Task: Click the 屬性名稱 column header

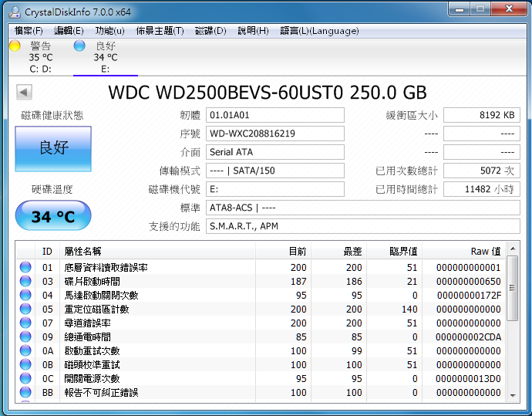Action: coord(157,252)
